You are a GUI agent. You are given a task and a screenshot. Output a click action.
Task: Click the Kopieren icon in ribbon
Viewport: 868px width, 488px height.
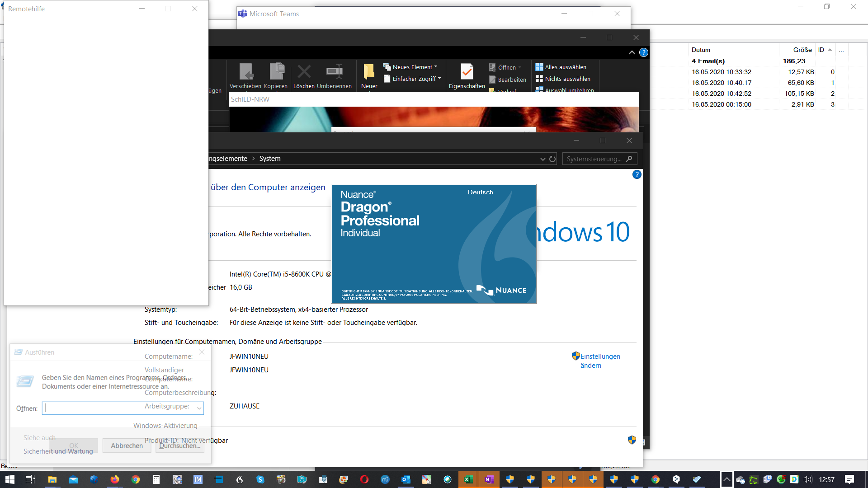276,71
